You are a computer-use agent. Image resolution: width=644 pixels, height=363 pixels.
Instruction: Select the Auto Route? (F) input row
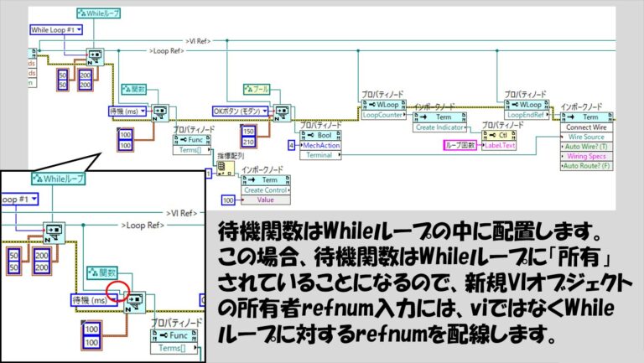pyautogui.click(x=586, y=166)
